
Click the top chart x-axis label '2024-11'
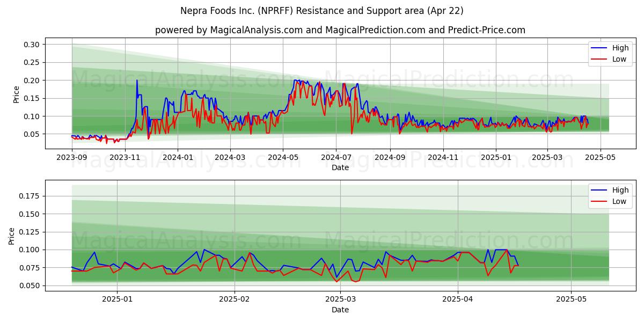[443, 157]
